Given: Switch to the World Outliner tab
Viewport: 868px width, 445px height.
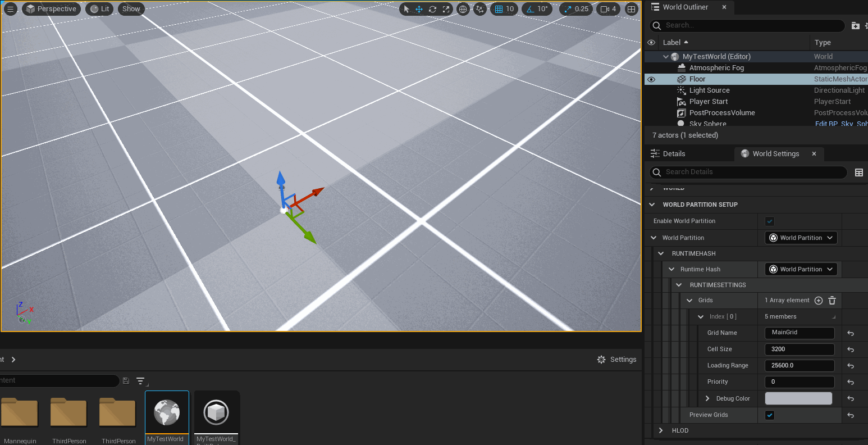Looking at the screenshot, I should pos(685,7).
